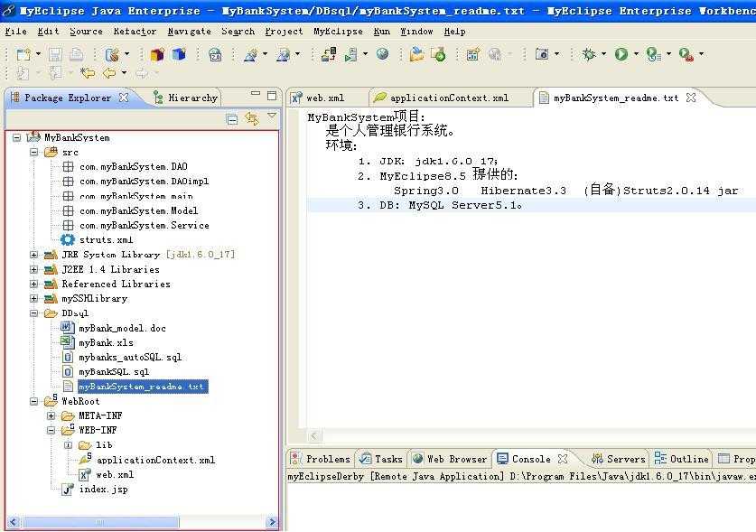Click the camera snapshot toolbar icon

542,54
